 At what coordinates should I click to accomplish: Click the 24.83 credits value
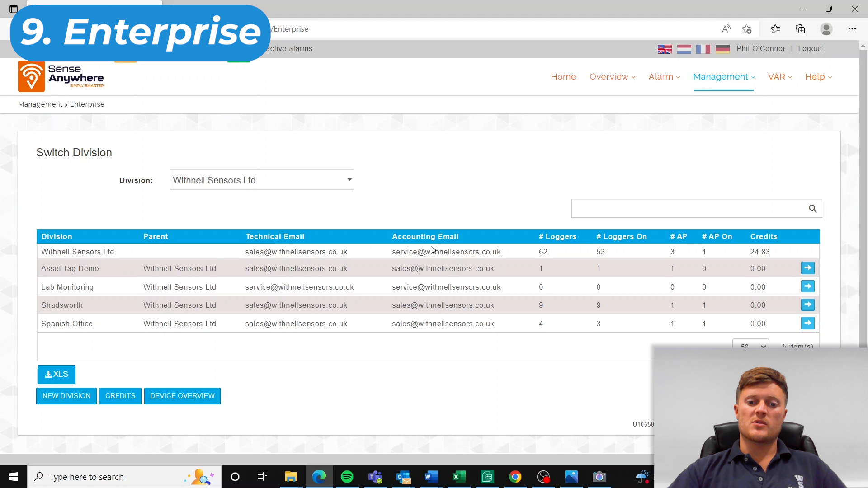point(760,252)
